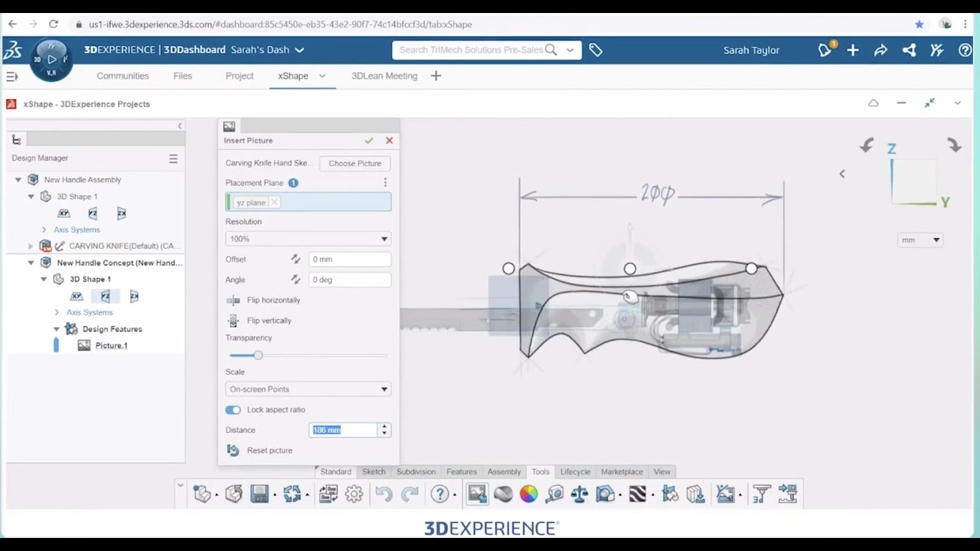Expand the CARVING KNIFE(Default) node

31,246
